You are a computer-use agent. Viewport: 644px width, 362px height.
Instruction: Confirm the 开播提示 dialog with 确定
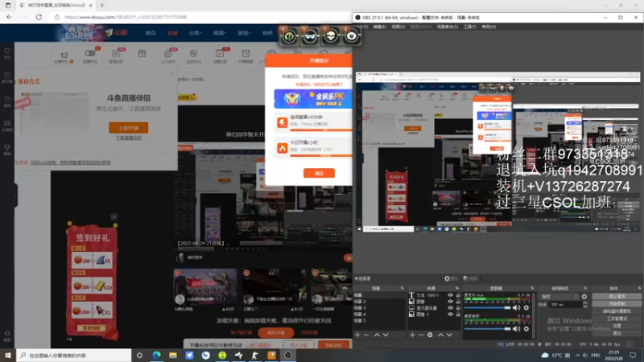point(319,173)
